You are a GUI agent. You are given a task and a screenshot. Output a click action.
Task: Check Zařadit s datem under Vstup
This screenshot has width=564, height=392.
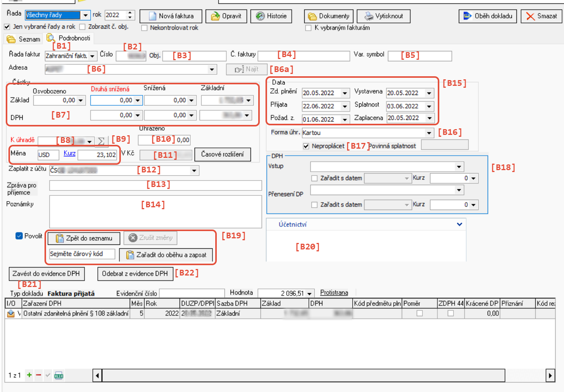(314, 178)
